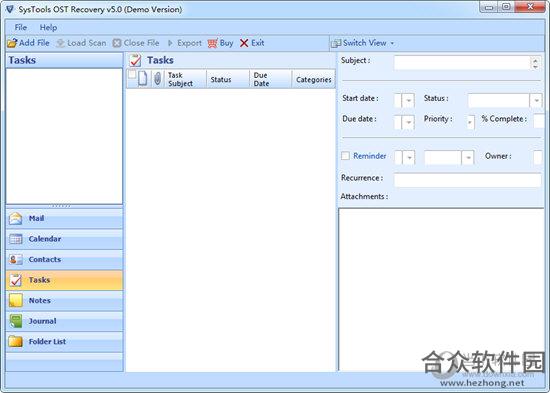Sort by the Categories column header

[x=314, y=79]
